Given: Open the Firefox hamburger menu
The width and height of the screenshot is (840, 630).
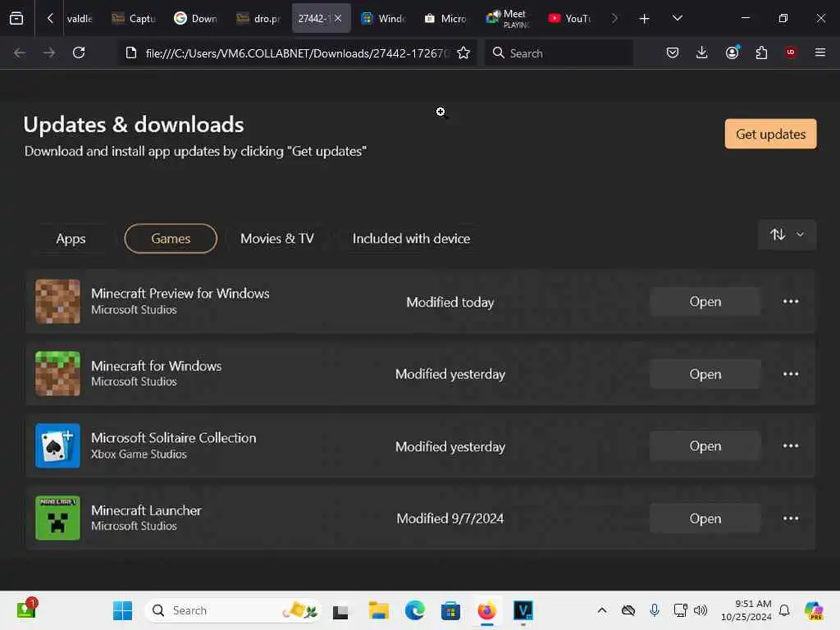Looking at the screenshot, I should tap(820, 52).
